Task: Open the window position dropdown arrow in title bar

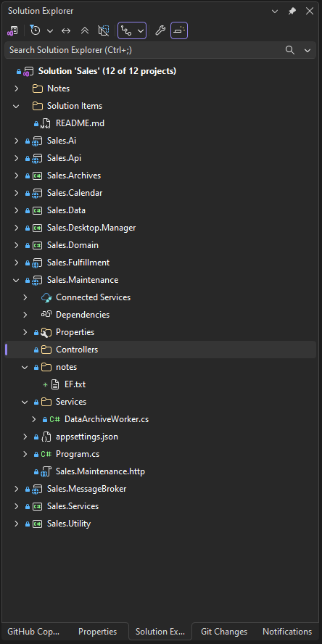Action: coord(275,11)
